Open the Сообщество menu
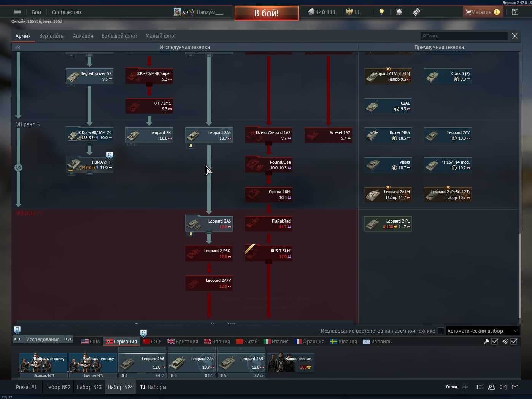The image size is (532, 399). pyautogui.click(x=66, y=12)
